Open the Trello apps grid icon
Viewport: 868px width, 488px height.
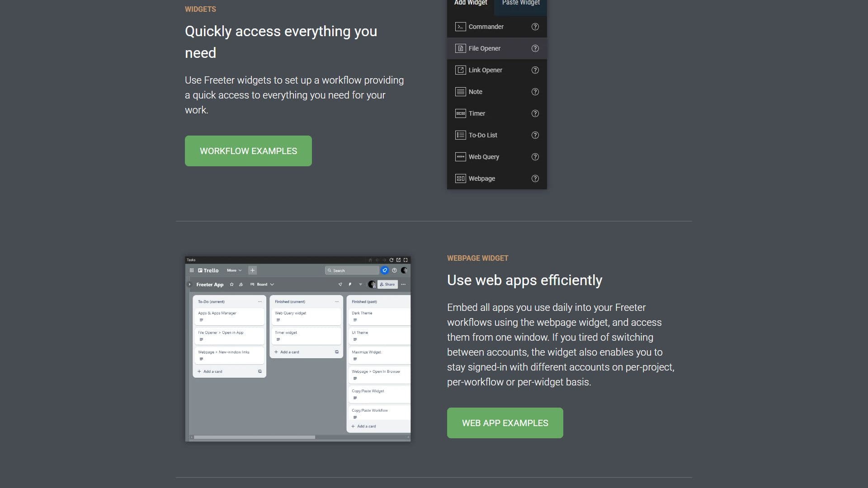pyautogui.click(x=192, y=270)
